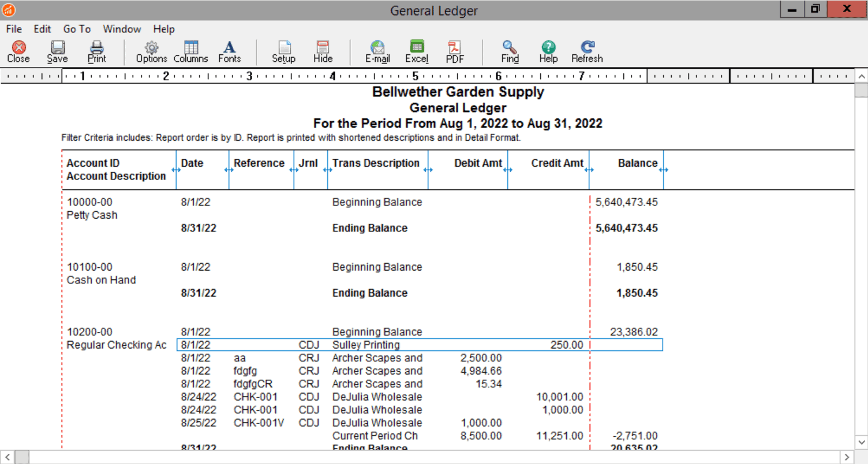Click the Hide toolbar icon

click(x=323, y=51)
